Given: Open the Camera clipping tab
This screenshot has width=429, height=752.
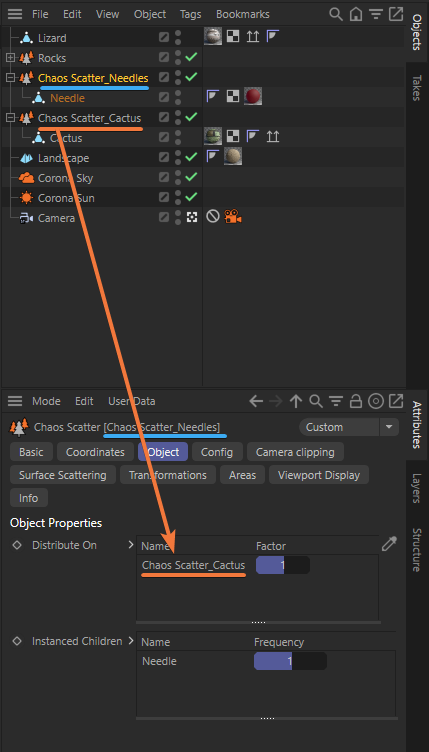Looking at the screenshot, I should [x=295, y=452].
